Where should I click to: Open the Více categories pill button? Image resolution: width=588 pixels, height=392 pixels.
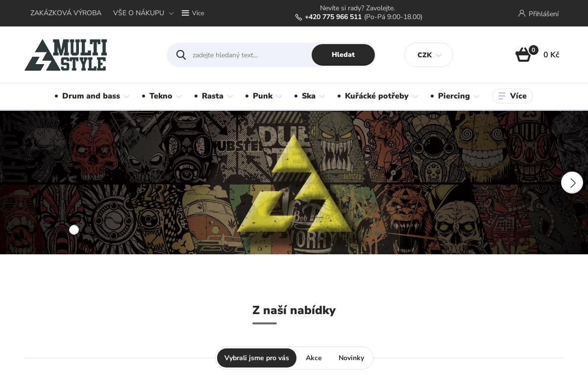(513, 96)
